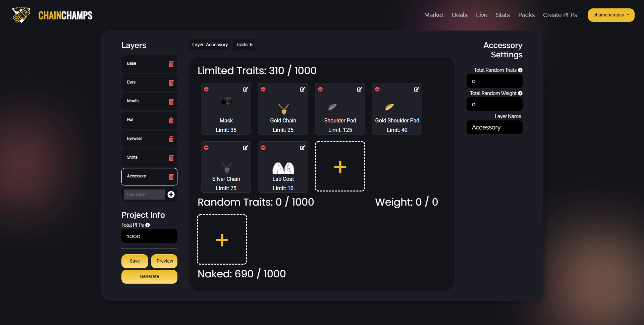Screen dimensions: 644x325
Task: Add a new limited trait card
Action: tap(340, 167)
